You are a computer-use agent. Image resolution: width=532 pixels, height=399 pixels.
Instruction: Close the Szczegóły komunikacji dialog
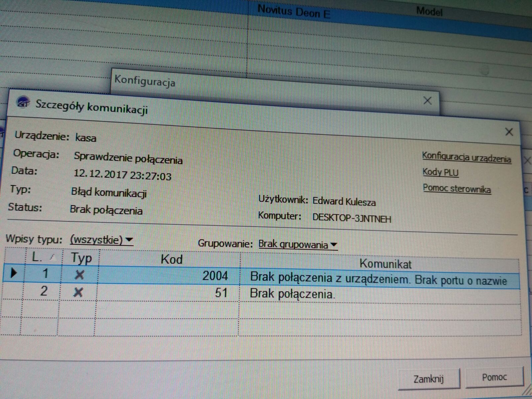click(x=509, y=132)
